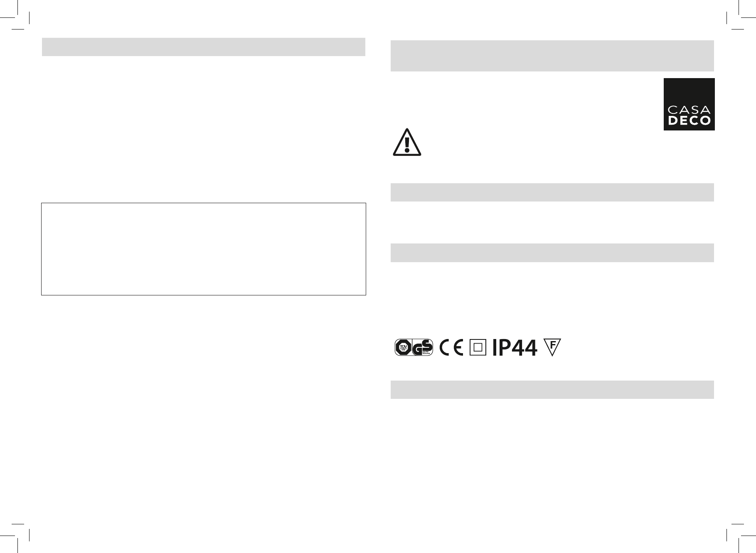Select the double-square Class II symbol

(x=478, y=347)
